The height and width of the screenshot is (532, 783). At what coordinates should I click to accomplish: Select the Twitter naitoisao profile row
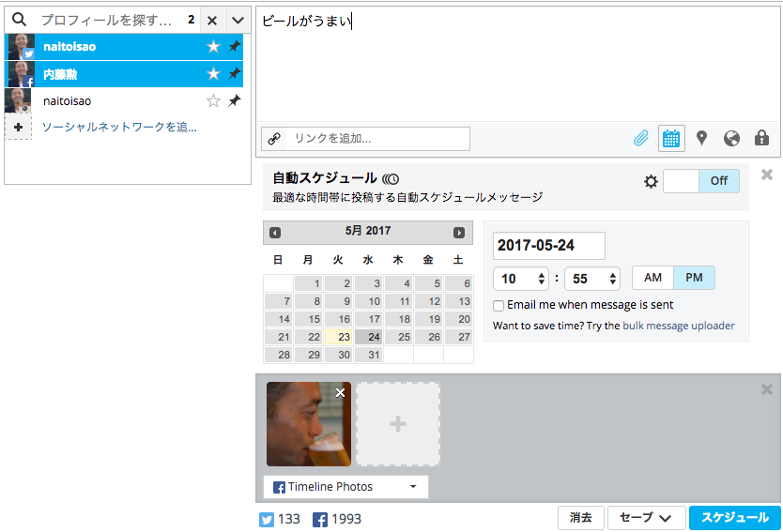point(124,47)
